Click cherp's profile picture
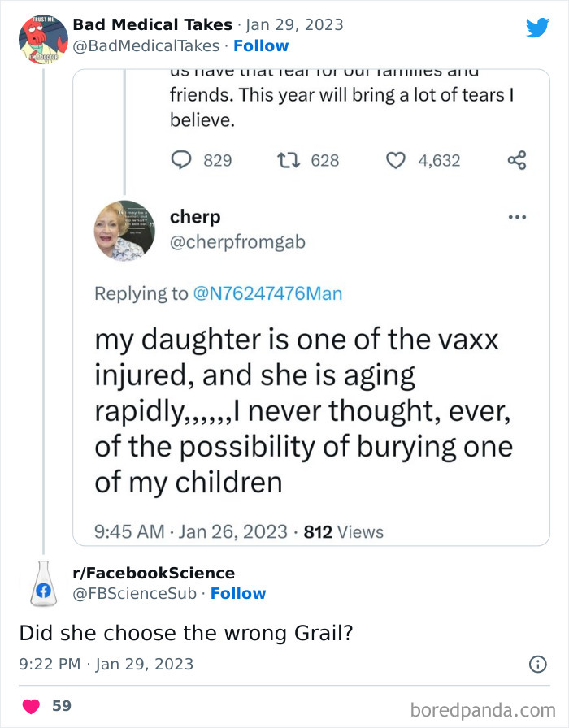 pos(124,231)
